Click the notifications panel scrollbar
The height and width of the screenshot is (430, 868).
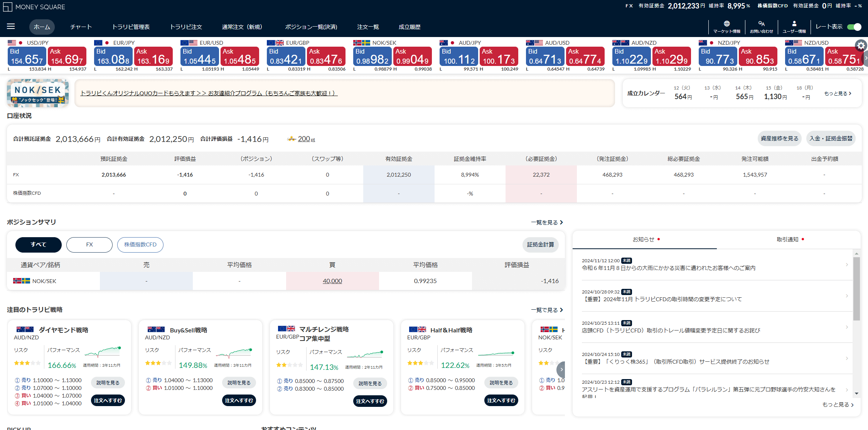(856, 289)
